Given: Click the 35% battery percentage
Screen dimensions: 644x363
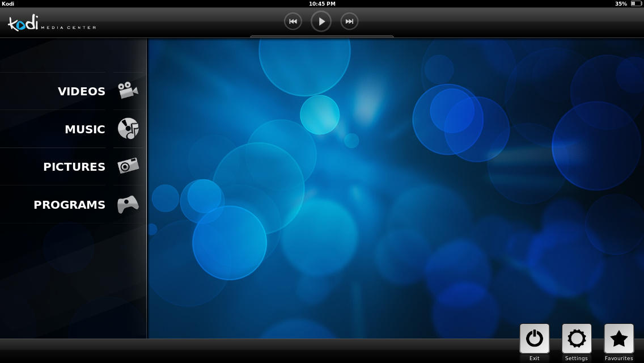Looking at the screenshot, I should [621, 4].
